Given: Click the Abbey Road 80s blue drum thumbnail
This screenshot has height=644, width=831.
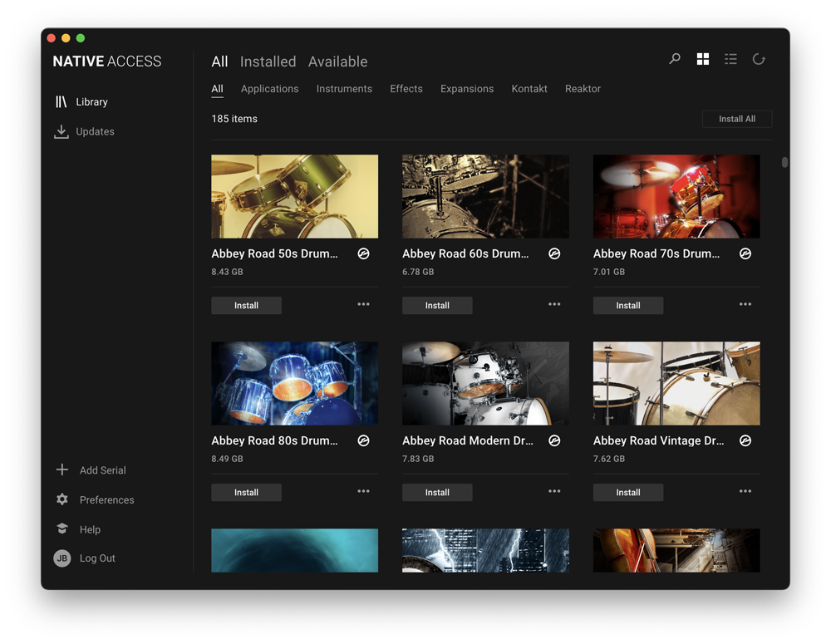Looking at the screenshot, I should point(295,383).
